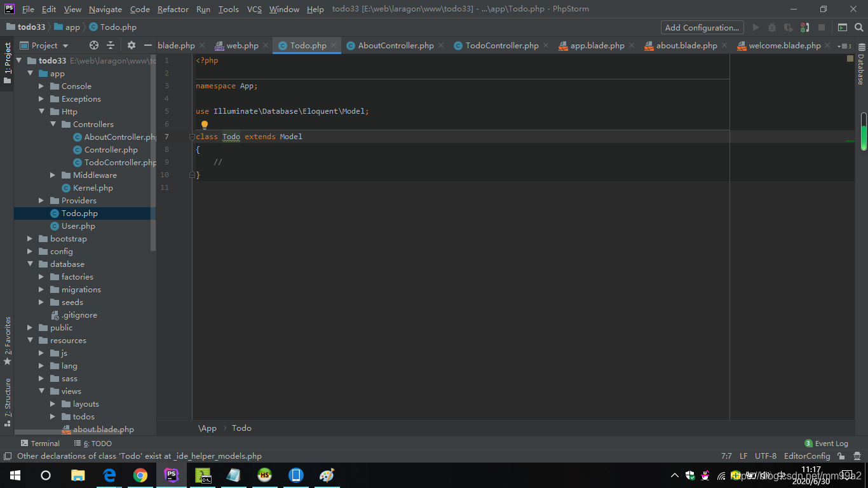Image resolution: width=868 pixels, height=488 pixels.
Task: Expand the Middleware folder
Action: tap(53, 175)
